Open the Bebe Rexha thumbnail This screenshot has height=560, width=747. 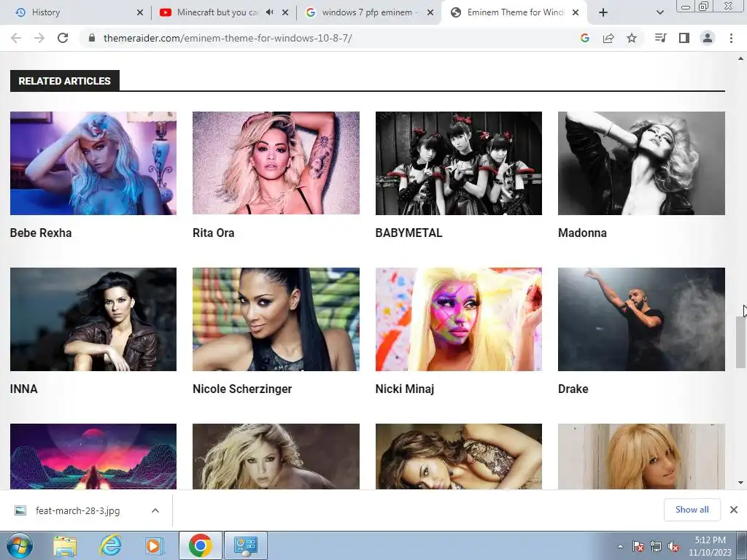[93, 163]
